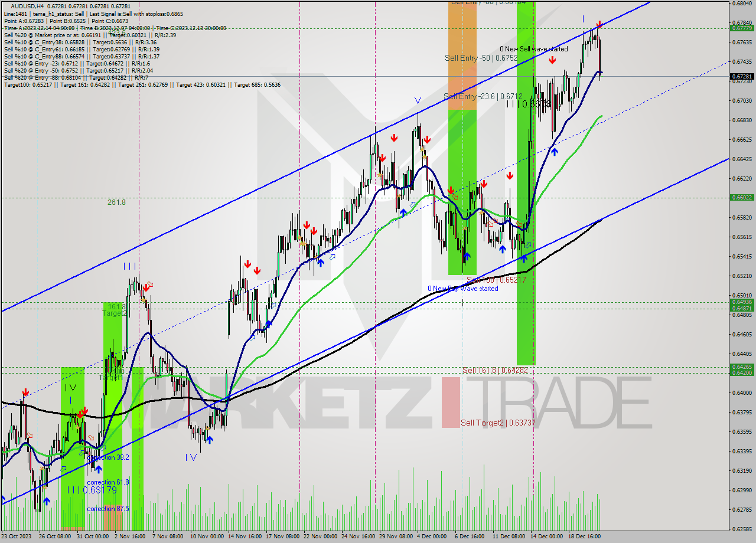Click the 'Sell Target2 | 0.63737' label
756x543 pixels.
[x=498, y=423]
